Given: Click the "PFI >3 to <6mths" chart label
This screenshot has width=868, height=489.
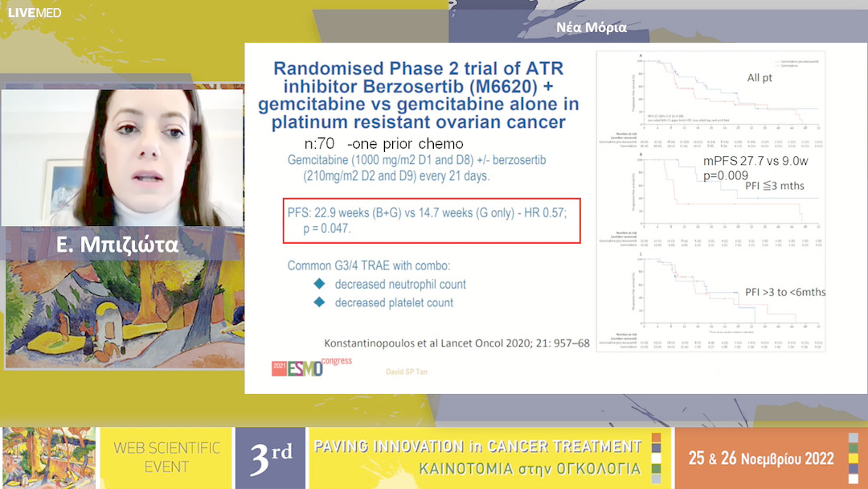Looking at the screenshot, I should 785,293.
